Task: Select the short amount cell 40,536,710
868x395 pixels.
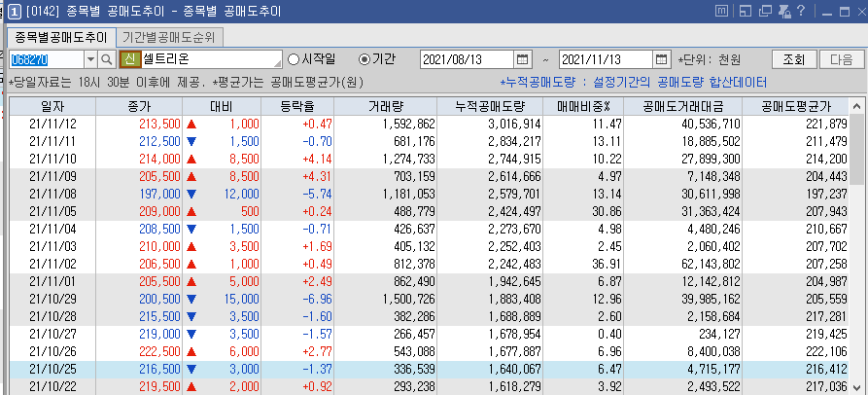Action: coord(683,124)
